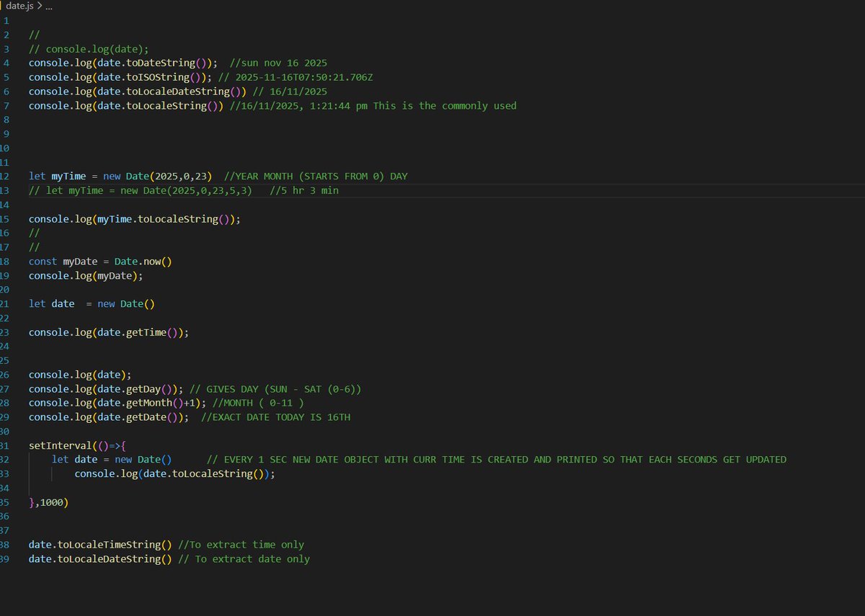This screenshot has height=616, width=865.
Task: Click the comment 'This is the commonly used'
Action: pos(445,106)
